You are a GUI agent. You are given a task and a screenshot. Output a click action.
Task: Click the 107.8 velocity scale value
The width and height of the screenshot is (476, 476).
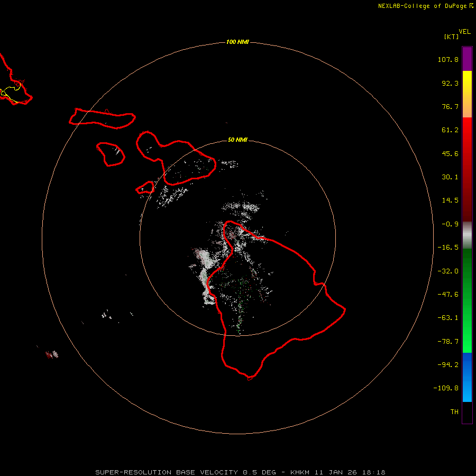point(448,59)
